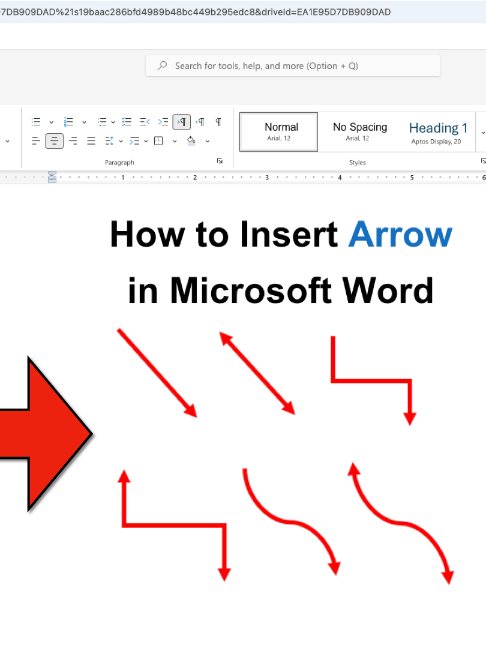Apply numbered list formatting
This screenshot has height=648, width=486.
coord(69,122)
